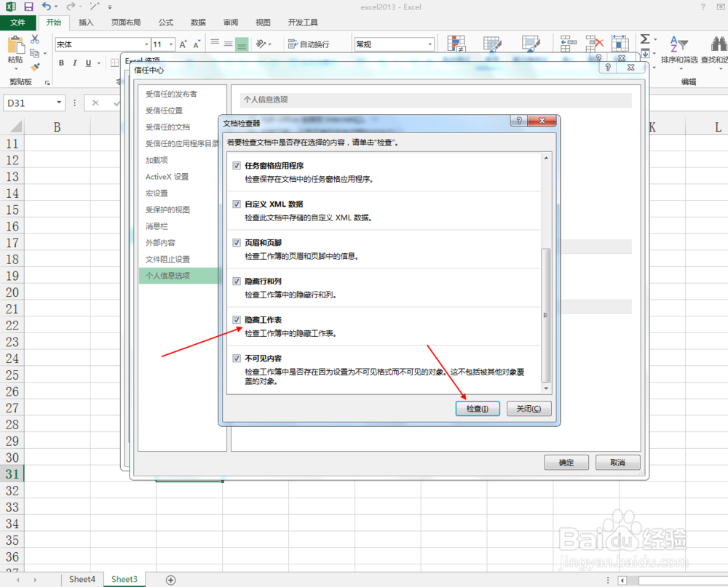This screenshot has width=728, height=587.
Task: Uncheck the 隐藏工作表 checkbox
Action: point(237,319)
